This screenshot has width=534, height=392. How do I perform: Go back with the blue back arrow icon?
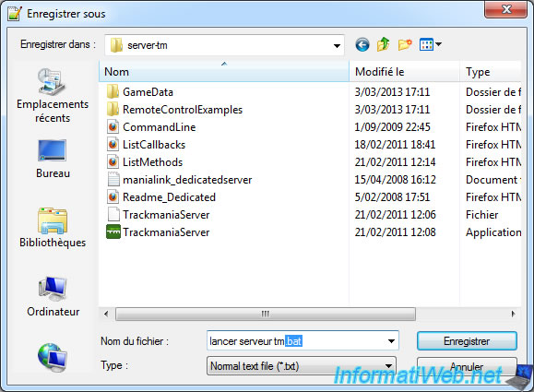tap(362, 44)
